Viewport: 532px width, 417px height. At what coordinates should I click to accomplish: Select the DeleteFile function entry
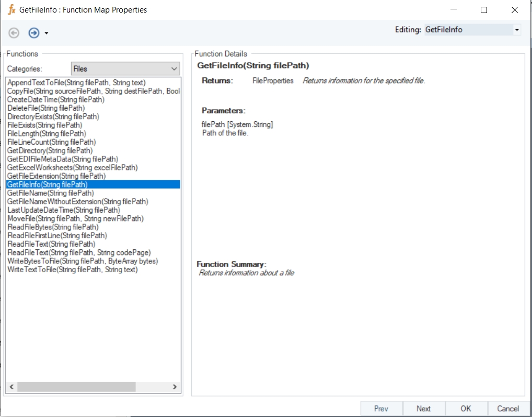pos(46,108)
